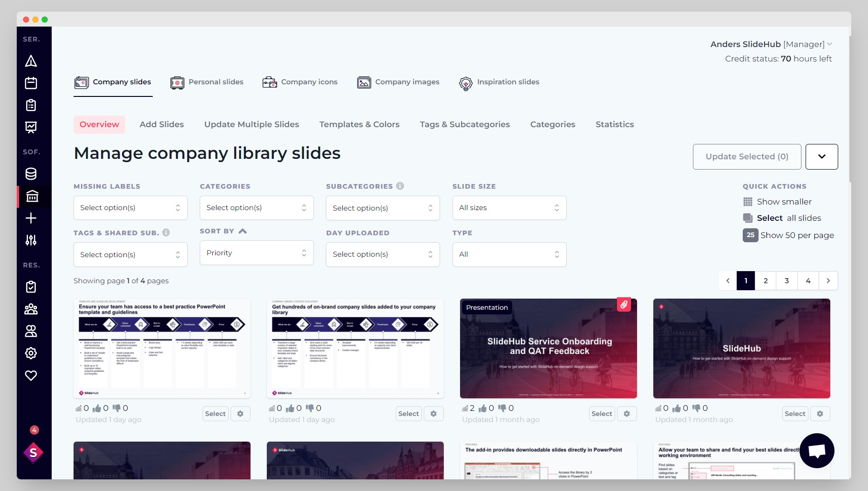Open the clipboard list icon in sidebar
Viewport: 868px width, 491px height.
tap(31, 105)
